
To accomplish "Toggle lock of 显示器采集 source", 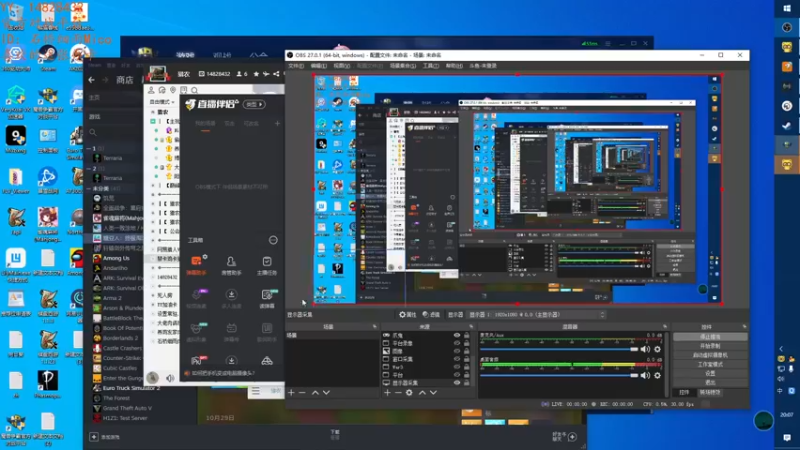I will (x=466, y=383).
